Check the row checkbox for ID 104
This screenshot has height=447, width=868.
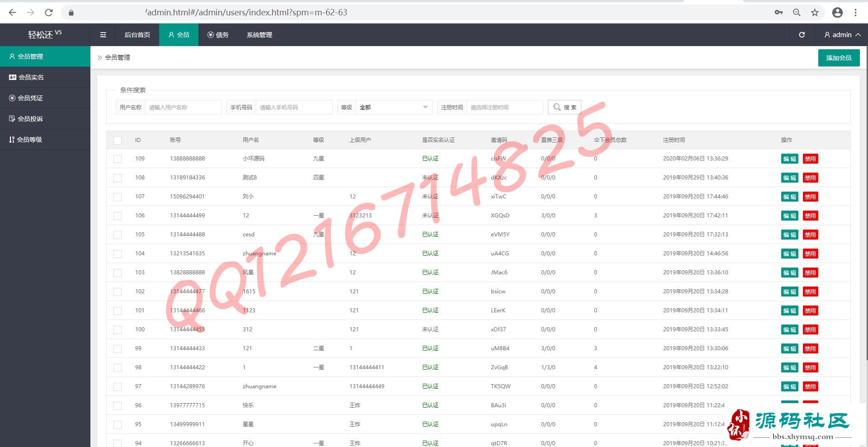118,254
